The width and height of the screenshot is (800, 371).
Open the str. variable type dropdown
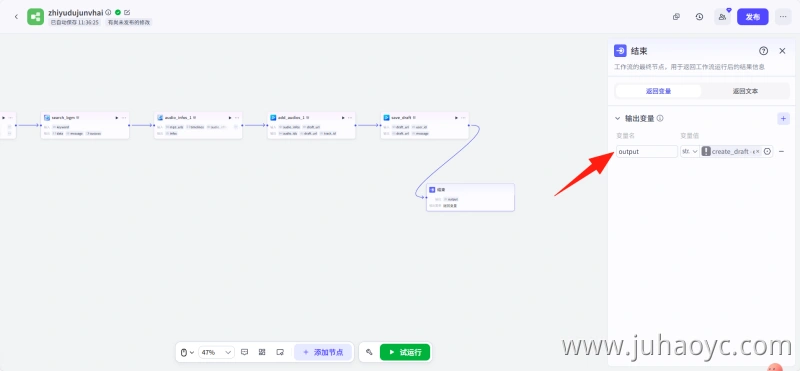[x=690, y=152]
